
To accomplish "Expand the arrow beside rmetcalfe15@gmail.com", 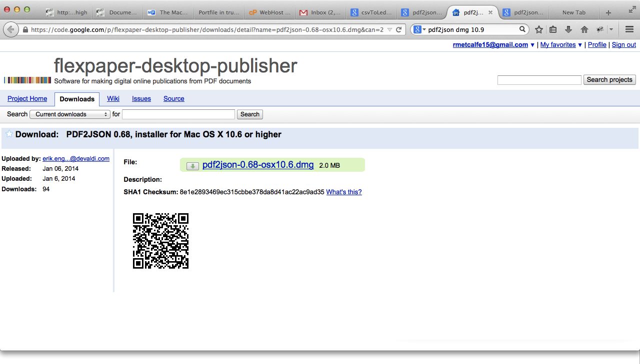I will pos(532,45).
